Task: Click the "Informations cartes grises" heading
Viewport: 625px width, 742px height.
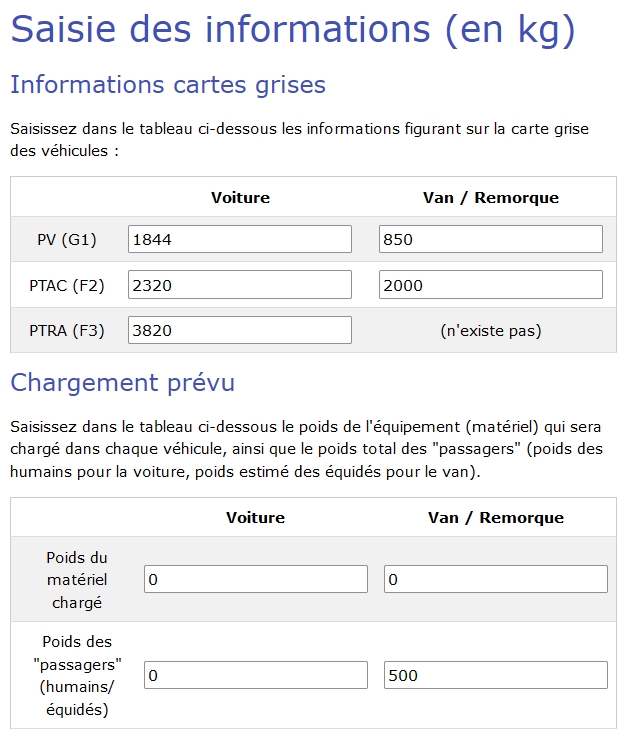Action: tap(168, 85)
